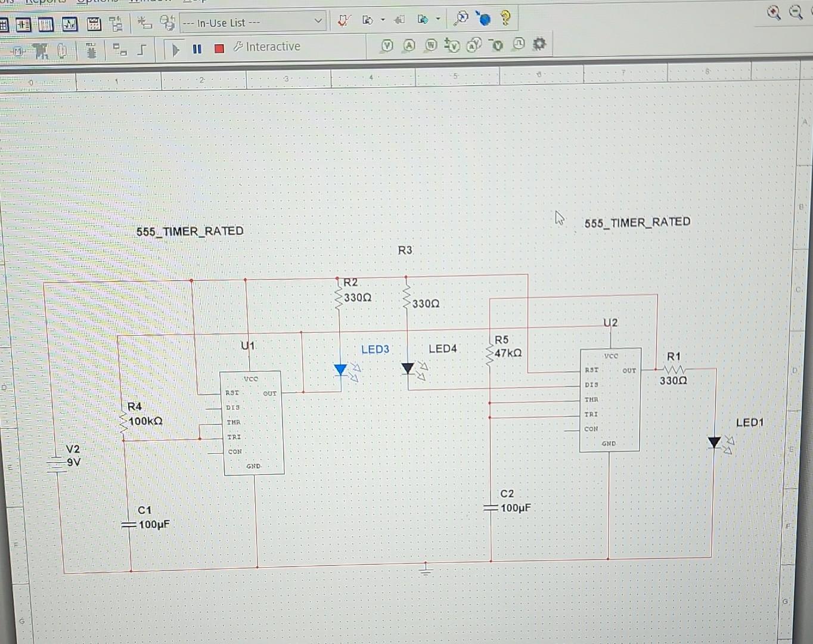
Task: Go to parent sheet icon
Action: click(116, 24)
